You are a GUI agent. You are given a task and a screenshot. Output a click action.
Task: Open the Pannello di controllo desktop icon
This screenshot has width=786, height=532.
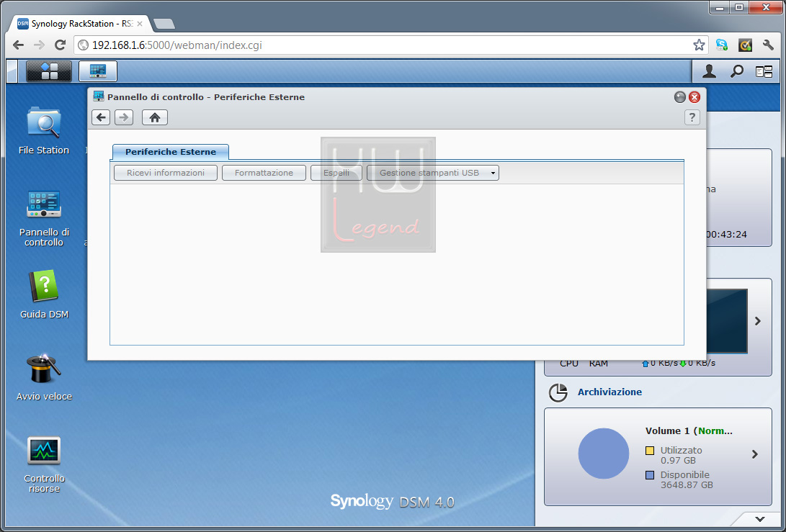click(44, 219)
